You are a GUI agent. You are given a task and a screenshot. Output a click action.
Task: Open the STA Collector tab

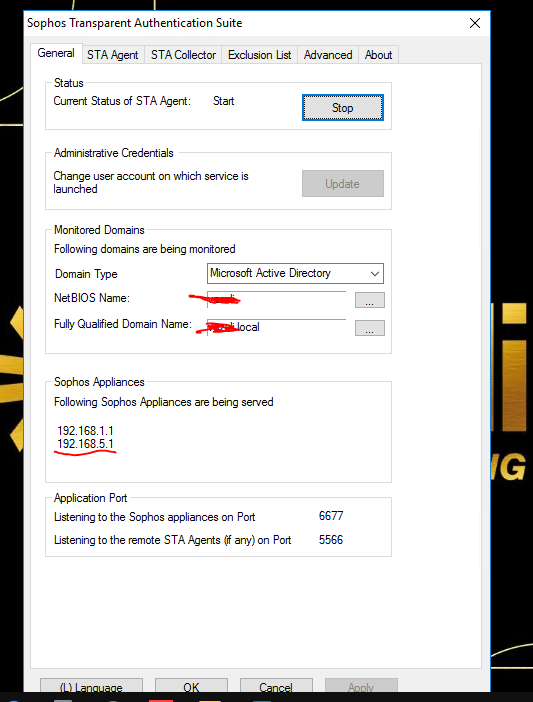(183, 55)
